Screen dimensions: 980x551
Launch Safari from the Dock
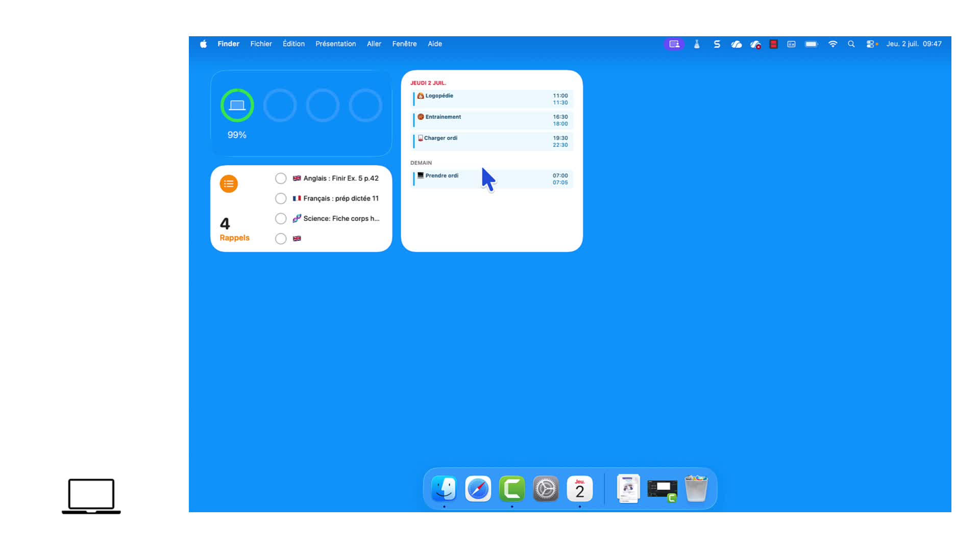tap(478, 489)
